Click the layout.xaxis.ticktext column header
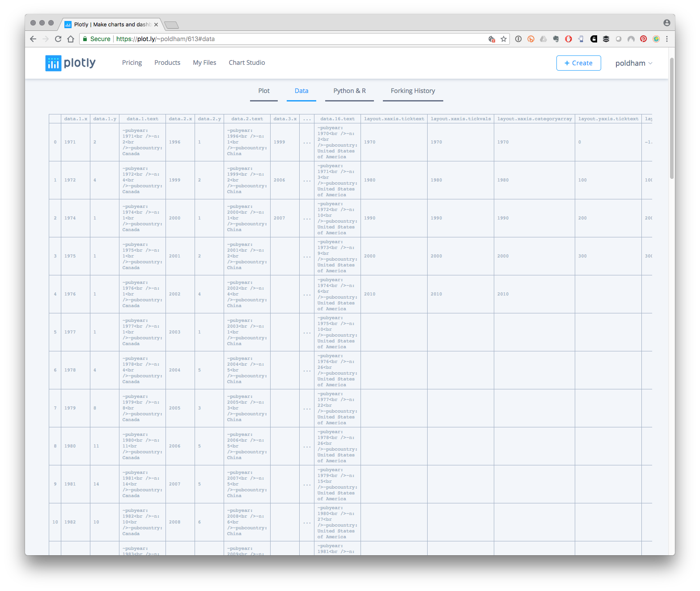Image resolution: width=700 pixels, height=591 pixels. click(394, 119)
